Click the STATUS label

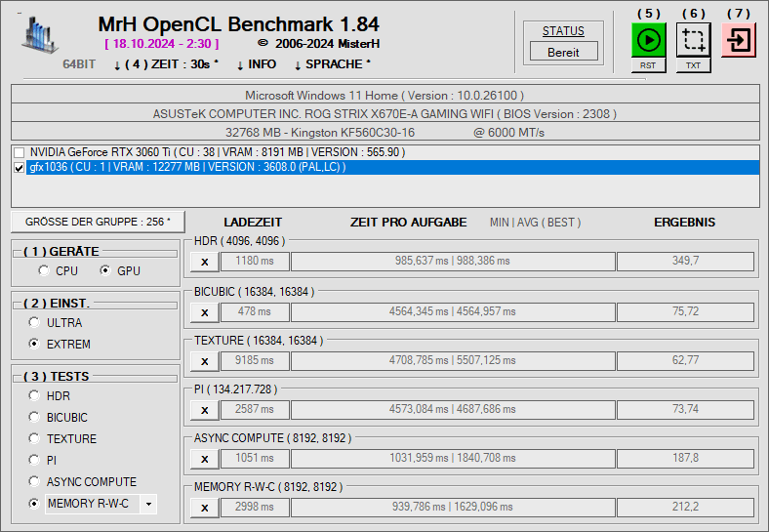563,31
